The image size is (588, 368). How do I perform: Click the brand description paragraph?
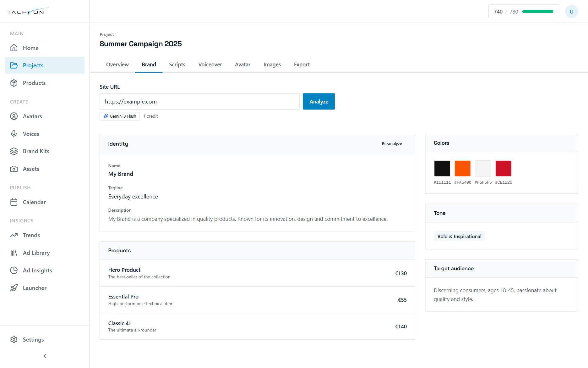[248, 219]
